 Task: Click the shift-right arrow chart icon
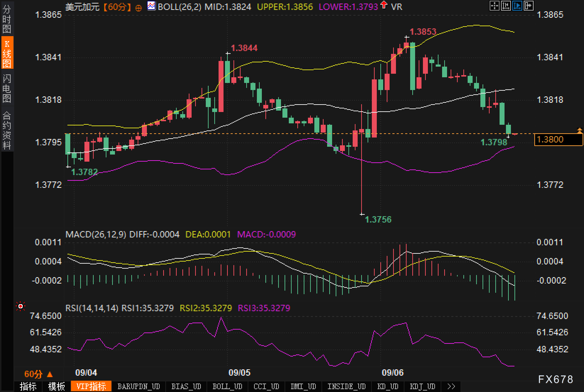528,6
